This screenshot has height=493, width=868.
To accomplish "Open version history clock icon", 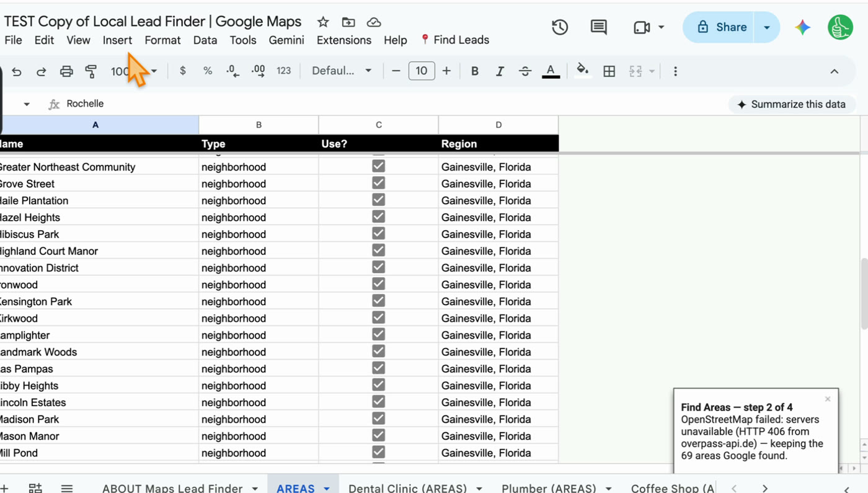I will click(560, 27).
